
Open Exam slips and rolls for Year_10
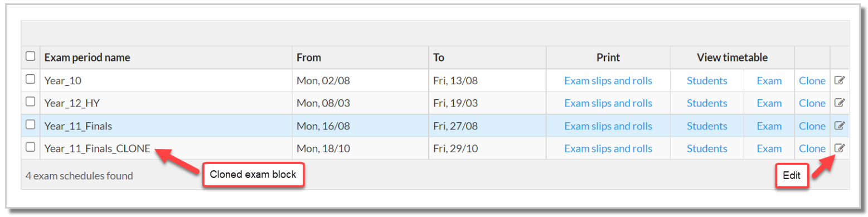(x=608, y=80)
